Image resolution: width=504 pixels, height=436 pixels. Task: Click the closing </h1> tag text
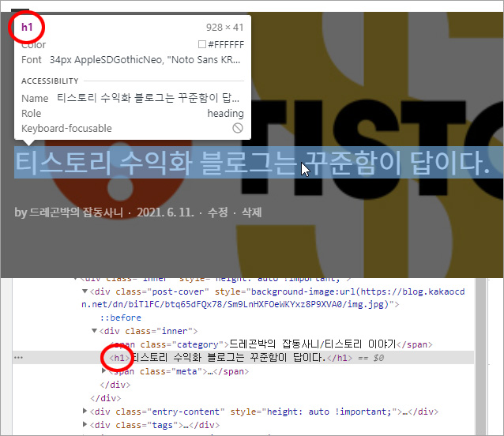click(x=340, y=358)
